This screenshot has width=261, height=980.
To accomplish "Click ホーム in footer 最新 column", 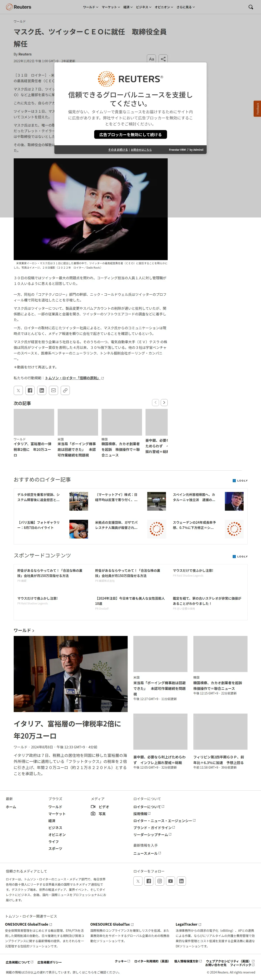I will [x=11, y=806].
